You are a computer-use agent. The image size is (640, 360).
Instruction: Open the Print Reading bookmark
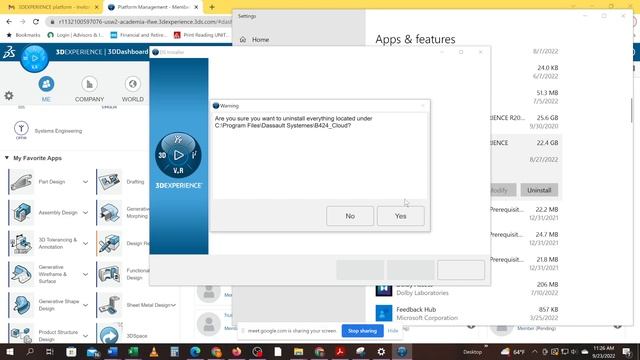coord(201,35)
